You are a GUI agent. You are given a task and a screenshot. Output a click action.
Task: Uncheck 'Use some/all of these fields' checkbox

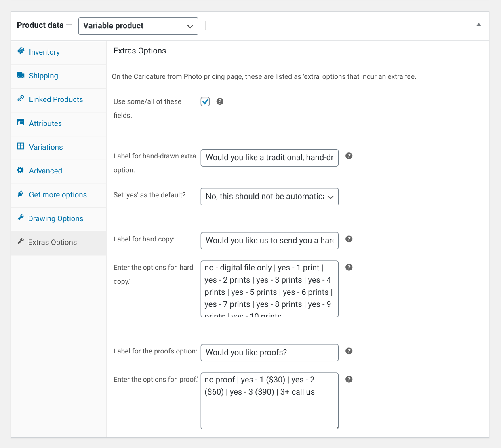click(x=205, y=101)
